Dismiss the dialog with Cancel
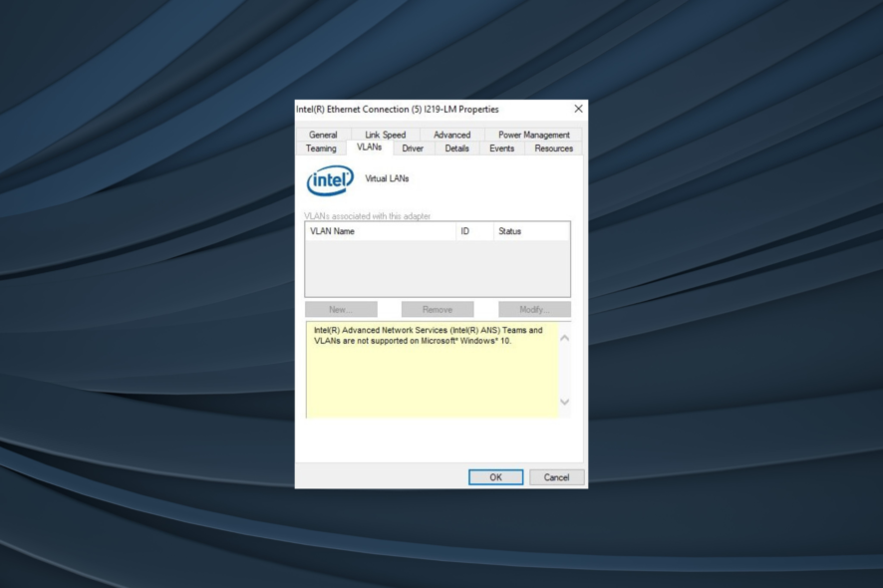 coord(556,476)
